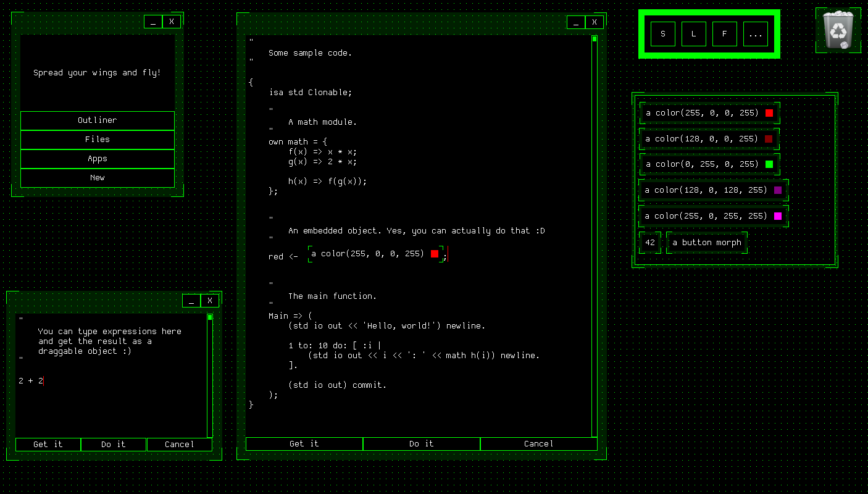The image size is (868, 494).
Task: Click Get it in the code editor
Action: point(304,444)
